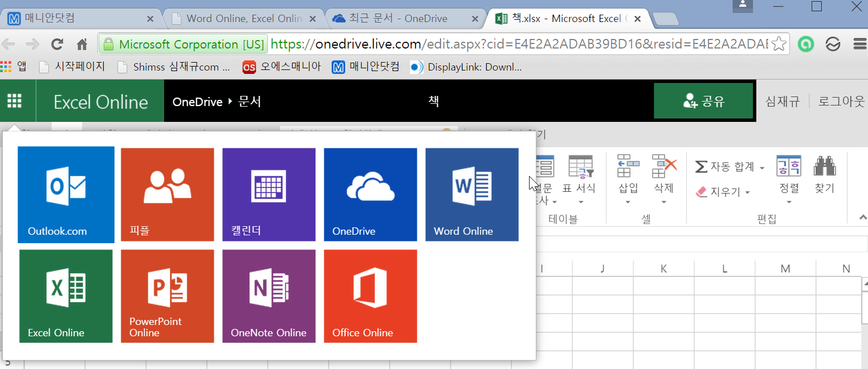
Task: Open the 매니안닷컴 bookmark in the bookmarks bar
Action: pyautogui.click(x=365, y=67)
